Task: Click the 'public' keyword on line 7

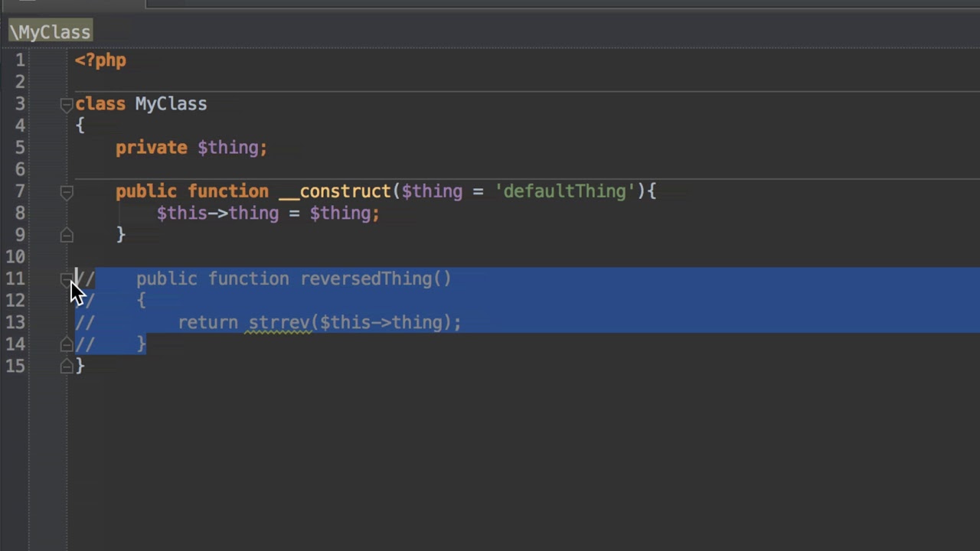Action: (146, 191)
